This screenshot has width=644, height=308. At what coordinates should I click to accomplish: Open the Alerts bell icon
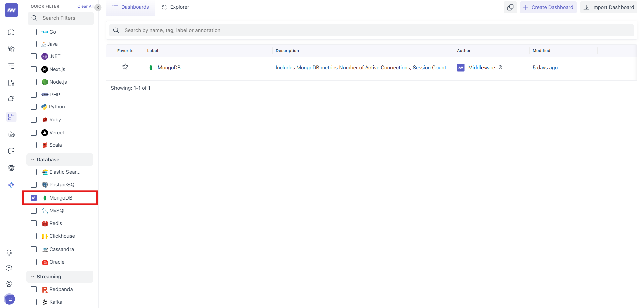tap(11, 99)
